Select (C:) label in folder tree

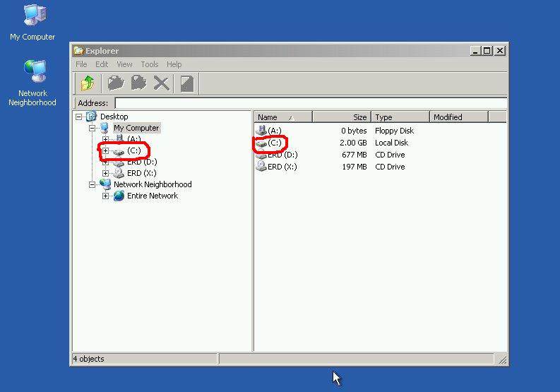tap(134, 150)
